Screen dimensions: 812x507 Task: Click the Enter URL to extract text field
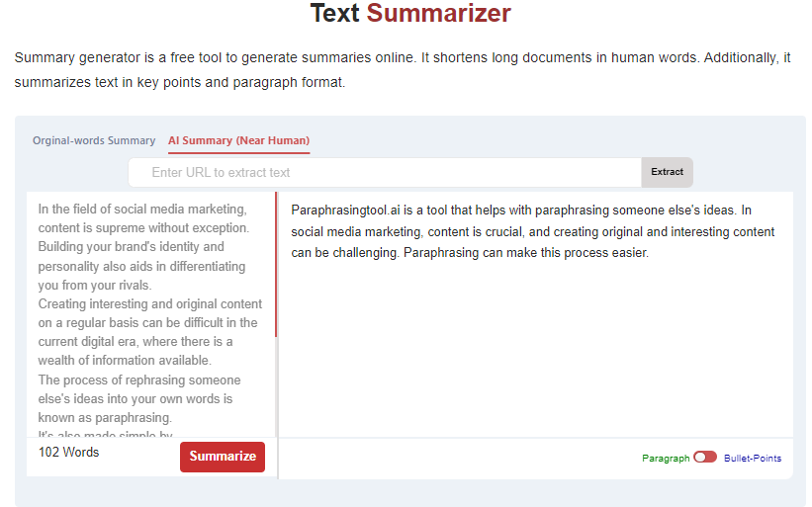[385, 172]
